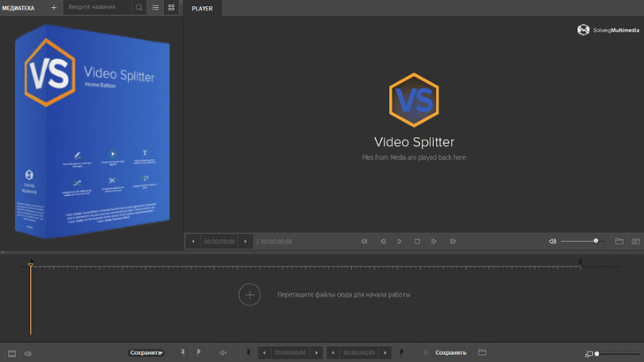Click the search magnifier in Медиатека
This screenshot has height=362, width=644.
pyautogui.click(x=139, y=7)
